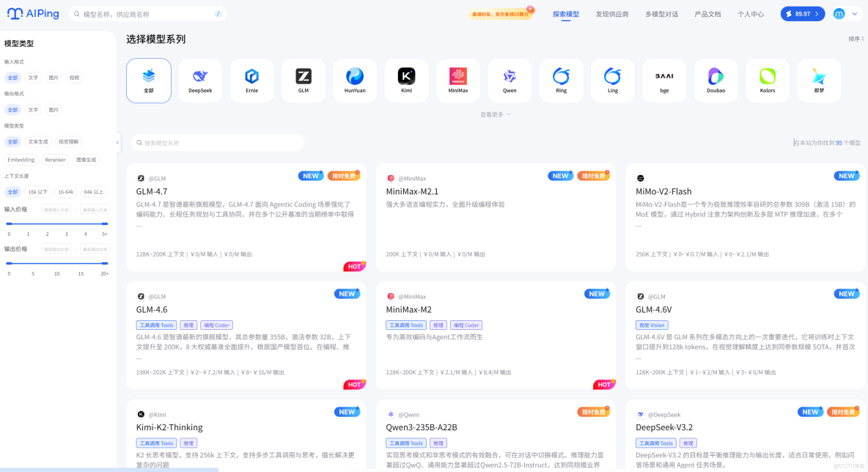Click the 邀请好友 invite friends button
The image size is (868, 472).
[499, 13]
